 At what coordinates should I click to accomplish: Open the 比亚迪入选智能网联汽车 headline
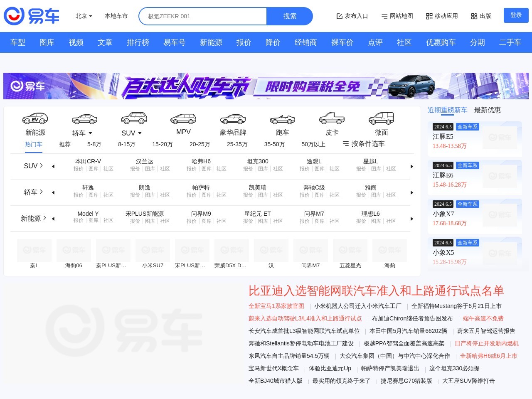(376, 291)
